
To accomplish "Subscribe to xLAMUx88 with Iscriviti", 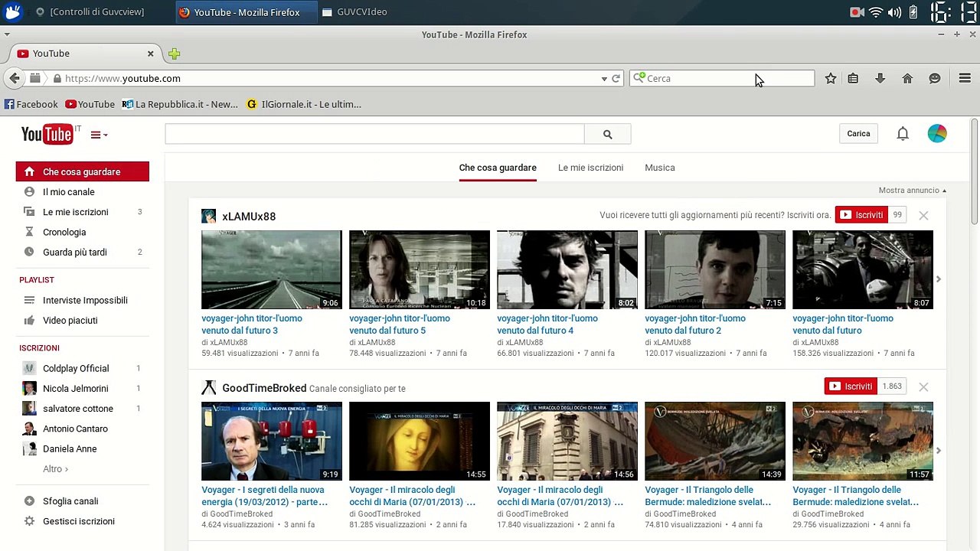I will pyautogui.click(x=861, y=215).
